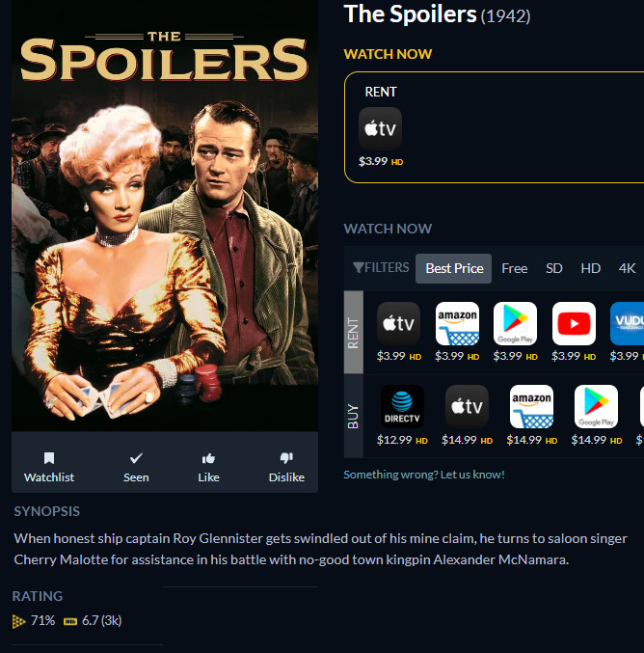Click the Apple TV icon in the top Rent box
Viewport: 644px width, 653px height.
coord(380,128)
